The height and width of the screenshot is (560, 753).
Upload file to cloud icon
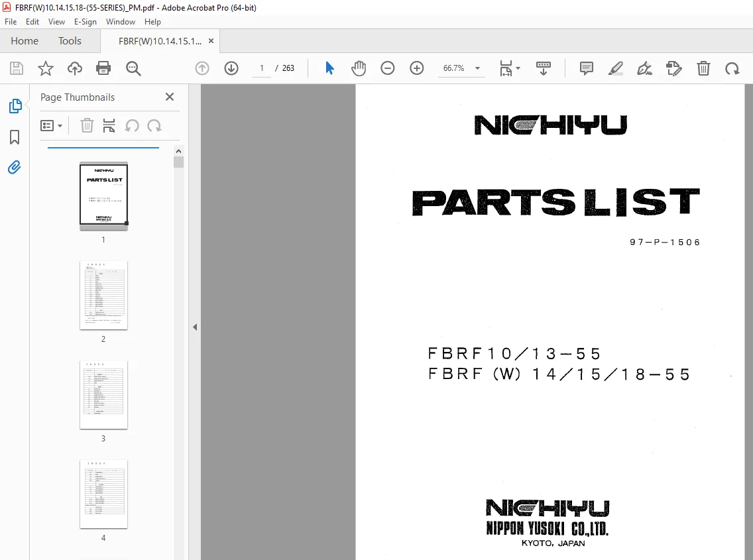(x=74, y=68)
